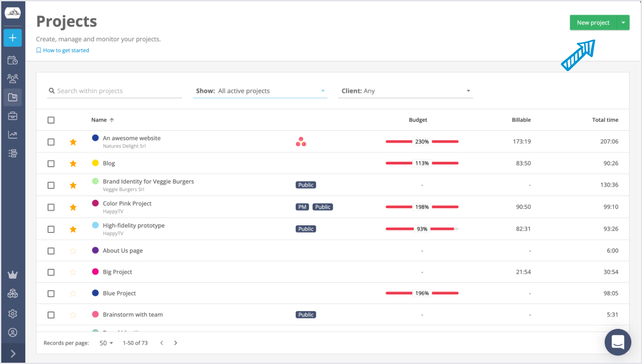This screenshot has width=642, height=364.
Task: Open the Projects folder icon in sidebar
Action: (x=13, y=97)
